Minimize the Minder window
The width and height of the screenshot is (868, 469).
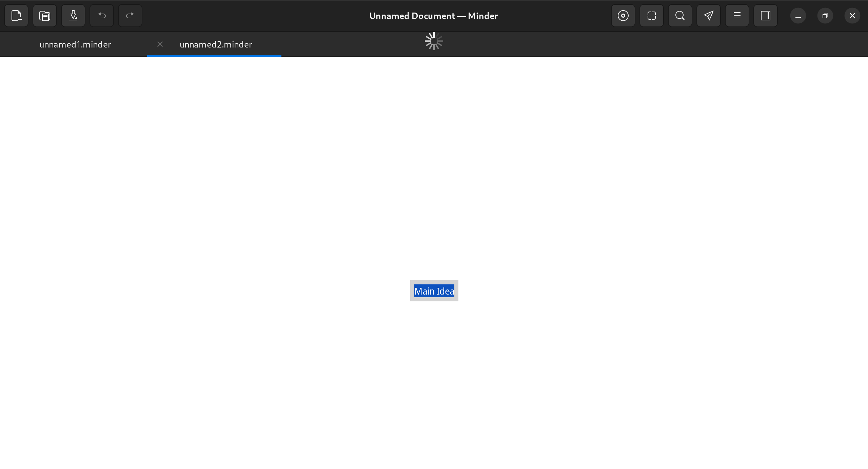point(797,16)
